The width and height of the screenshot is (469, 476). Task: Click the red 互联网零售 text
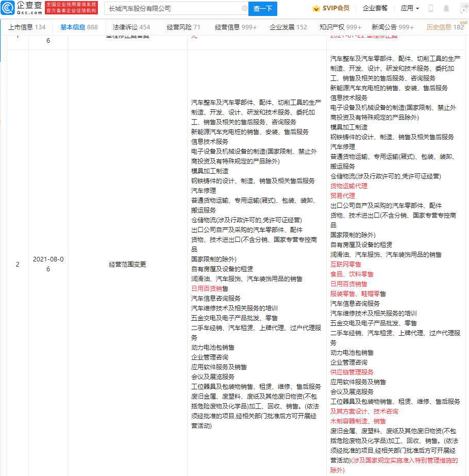click(x=345, y=265)
